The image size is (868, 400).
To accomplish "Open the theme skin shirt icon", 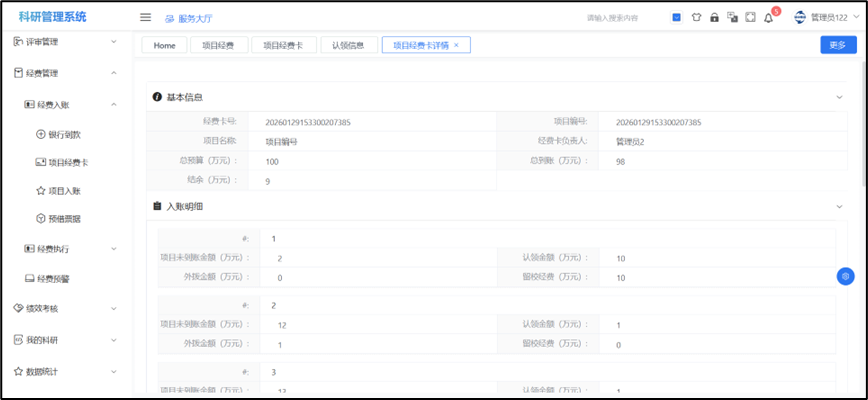I will coord(696,17).
